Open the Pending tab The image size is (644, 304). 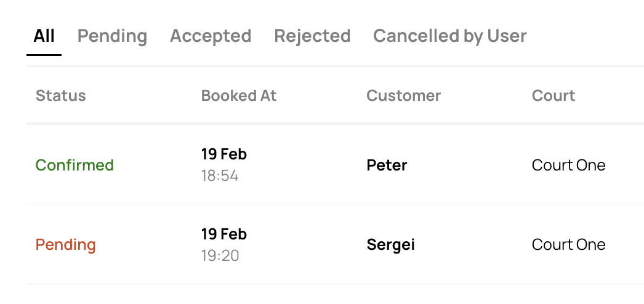[x=112, y=36]
